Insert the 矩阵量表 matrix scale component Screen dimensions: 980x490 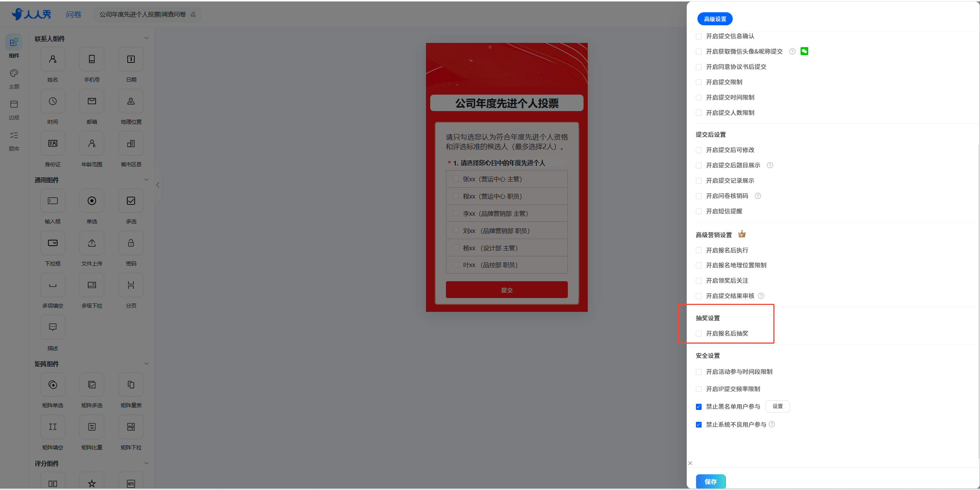pos(131,385)
